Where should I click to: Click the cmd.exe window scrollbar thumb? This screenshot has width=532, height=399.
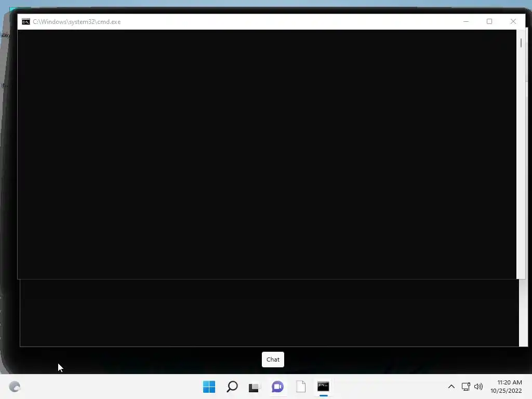pos(521,43)
